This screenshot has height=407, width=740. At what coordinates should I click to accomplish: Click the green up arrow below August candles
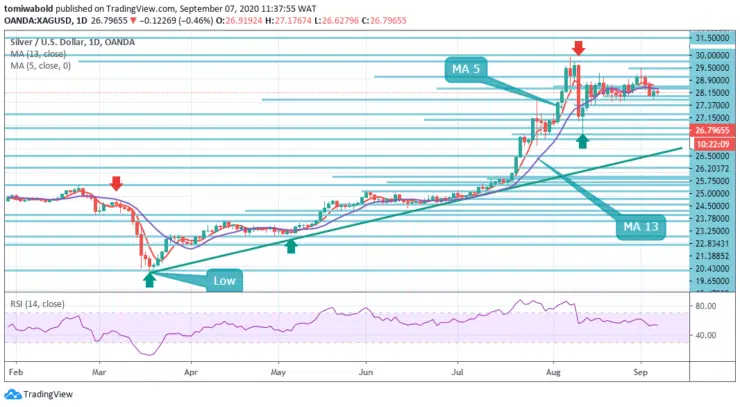pyautogui.click(x=583, y=142)
